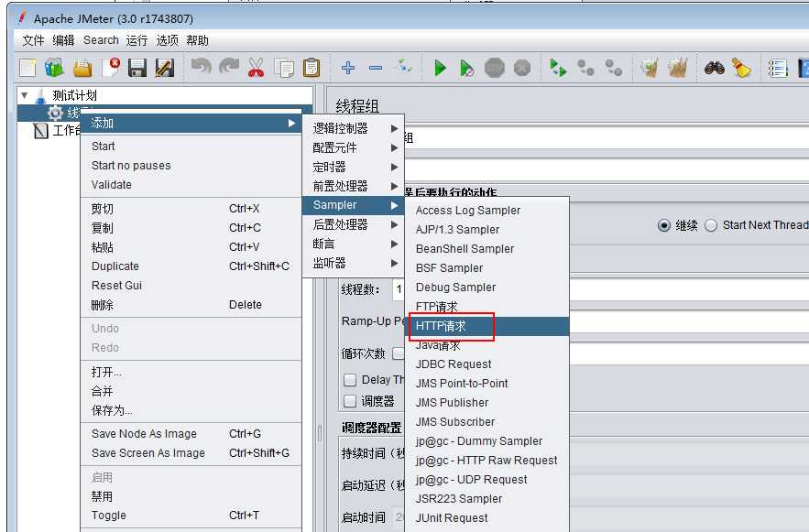Toggle the Delay Thread checkbox
The image size is (809, 532).
[x=350, y=380]
